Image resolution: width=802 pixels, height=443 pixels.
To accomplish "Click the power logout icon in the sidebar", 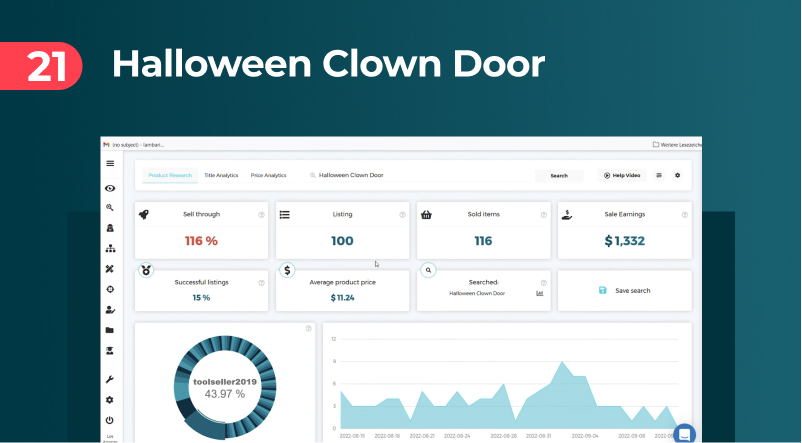I will [109, 420].
